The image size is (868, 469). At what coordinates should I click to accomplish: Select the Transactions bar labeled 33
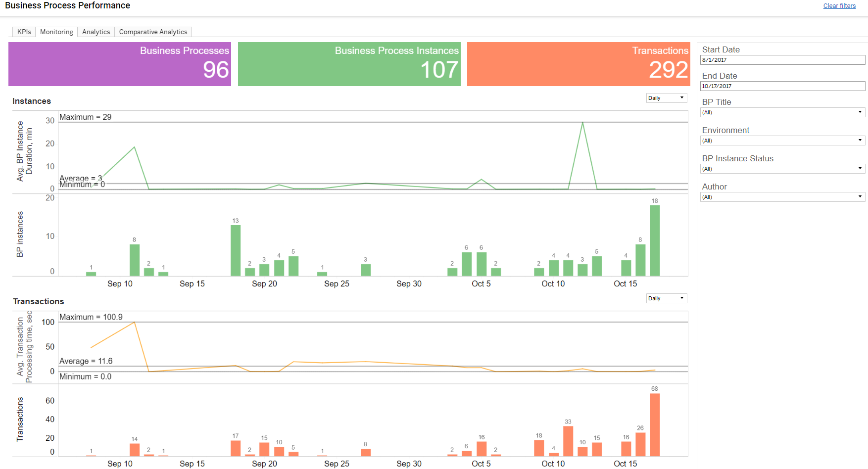[x=568, y=441]
